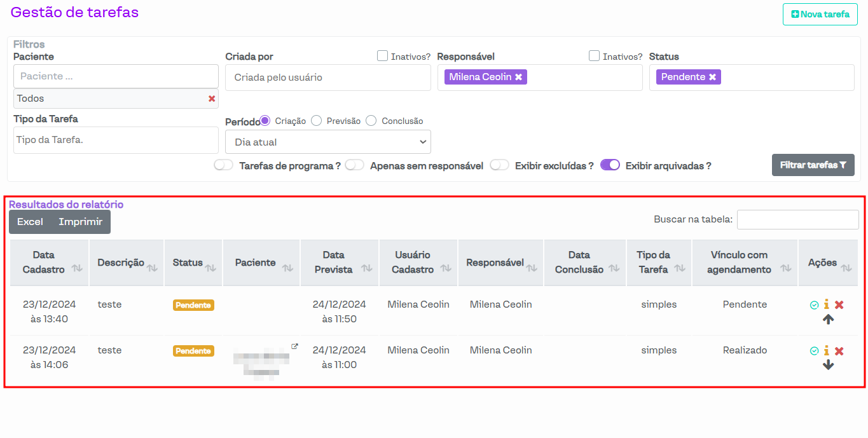Remove the Pendente status filter tag
Image resolution: width=868 pixels, height=438 pixels.
(x=712, y=77)
